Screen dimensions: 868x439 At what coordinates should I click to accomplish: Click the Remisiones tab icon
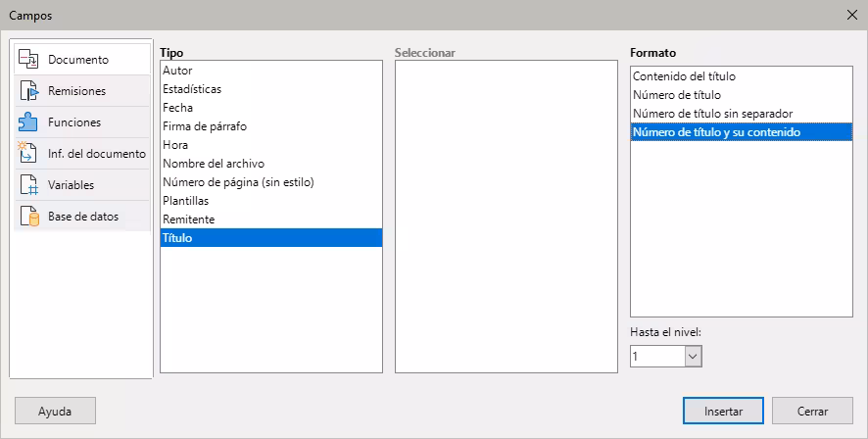click(x=28, y=91)
